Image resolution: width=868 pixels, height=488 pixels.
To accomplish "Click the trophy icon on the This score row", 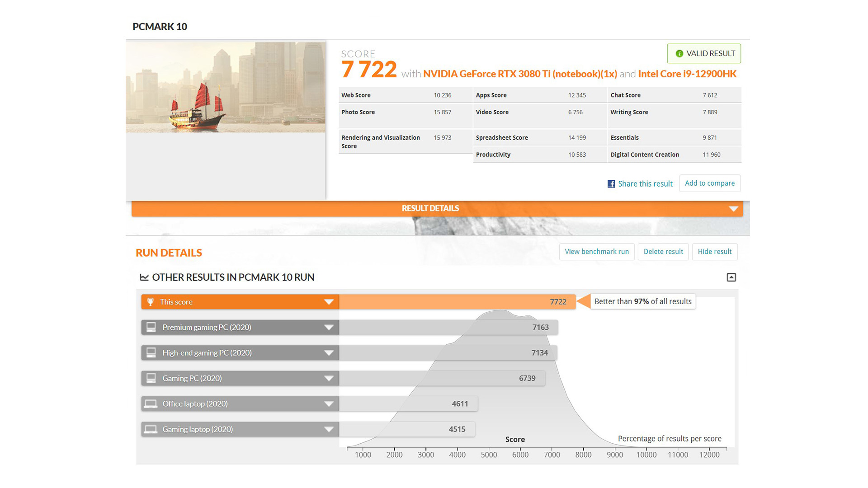I will click(151, 302).
